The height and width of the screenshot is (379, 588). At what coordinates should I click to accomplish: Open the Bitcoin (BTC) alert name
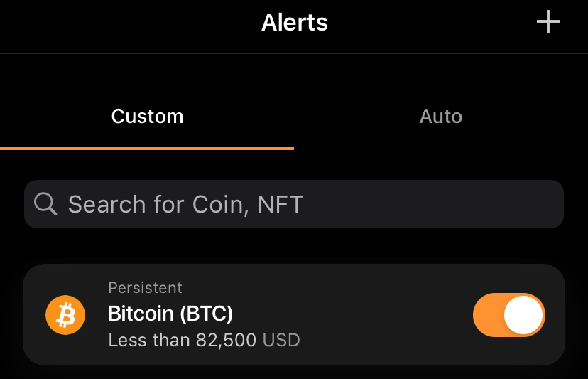(170, 314)
